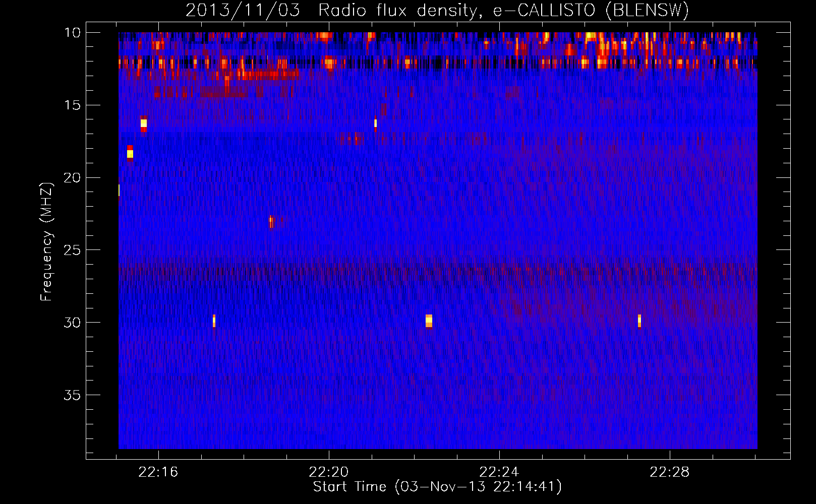Click the yellow spot at 16 MHz near 22:15:40
Viewport: 816px width, 504px height.
[x=144, y=124]
